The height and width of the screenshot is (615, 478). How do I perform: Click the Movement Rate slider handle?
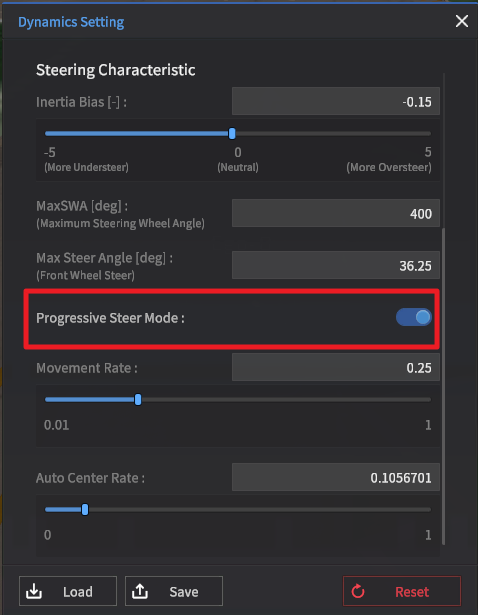(x=138, y=400)
